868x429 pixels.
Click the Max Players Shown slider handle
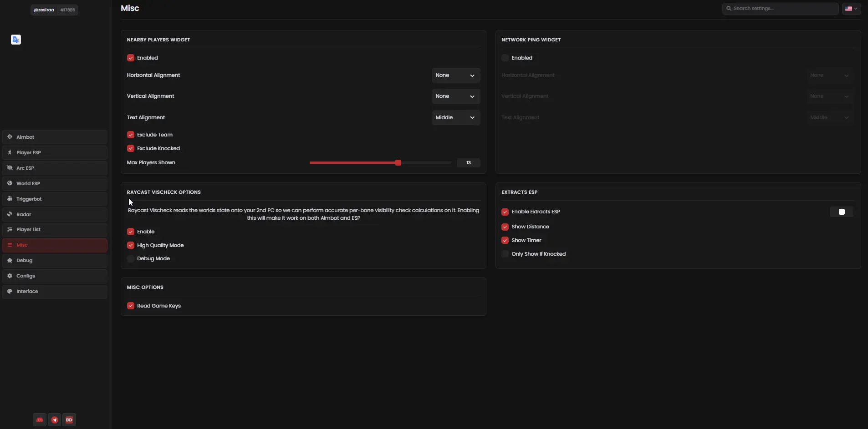pos(398,163)
